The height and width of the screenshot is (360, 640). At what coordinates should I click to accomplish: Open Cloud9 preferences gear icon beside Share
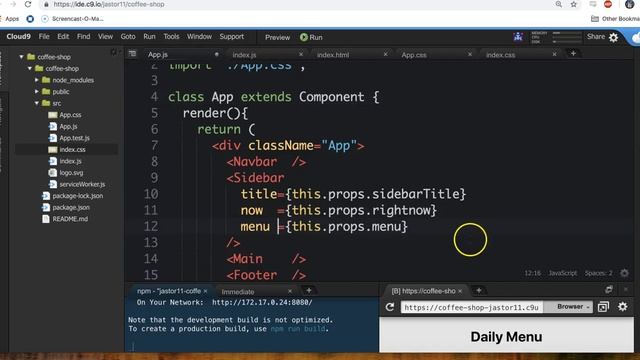(x=613, y=38)
